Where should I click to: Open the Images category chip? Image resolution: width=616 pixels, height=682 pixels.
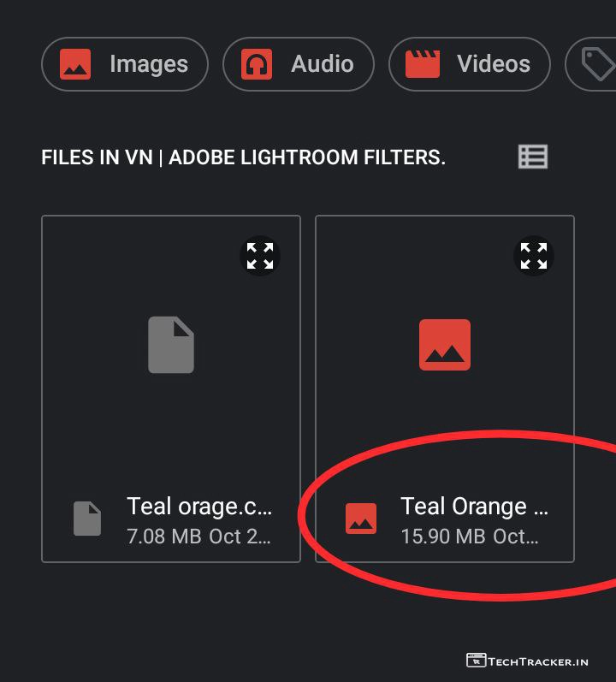(x=125, y=64)
